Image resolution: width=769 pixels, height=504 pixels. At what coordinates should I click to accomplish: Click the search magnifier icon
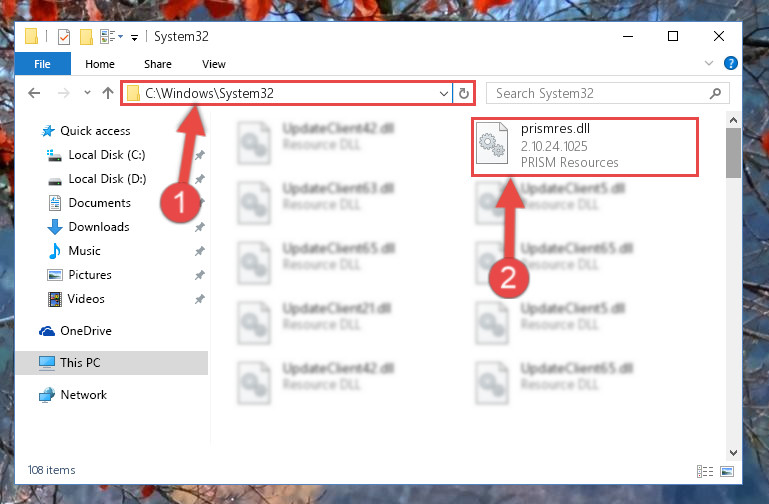coord(716,93)
